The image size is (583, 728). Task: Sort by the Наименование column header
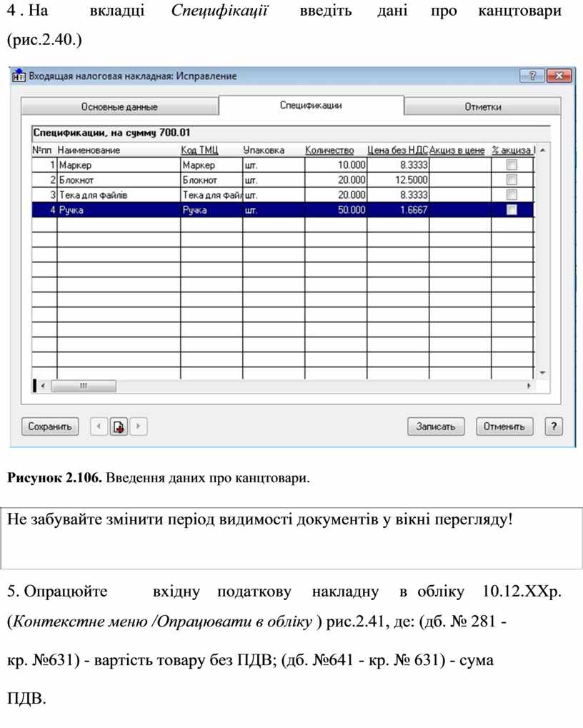click(x=89, y=150)
